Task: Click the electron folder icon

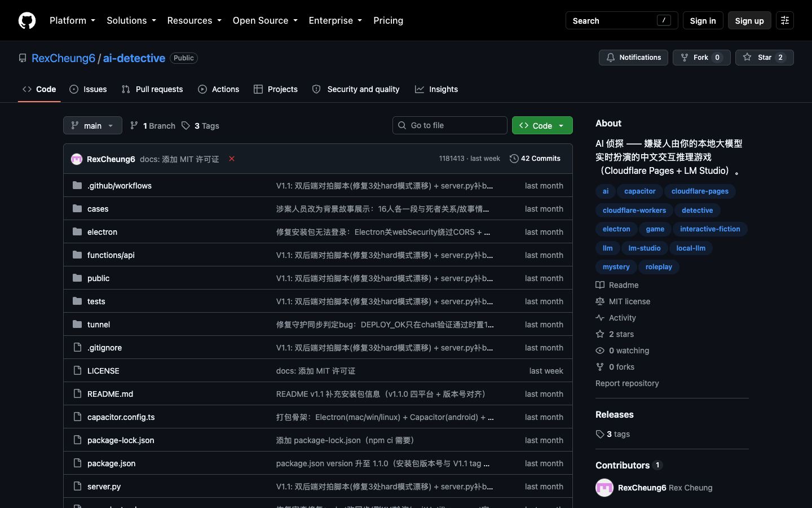Action: 77,231
